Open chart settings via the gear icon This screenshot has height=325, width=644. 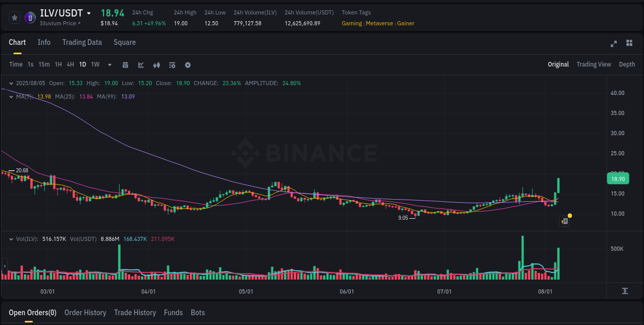click(x=188, y=65)
